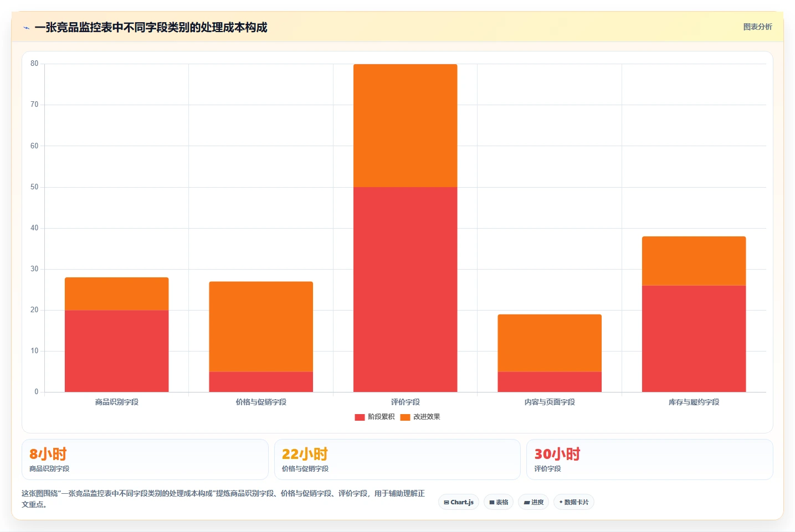
Task: Click the summary paragraph beginning 这张图围绕
Action: [223, 499]
